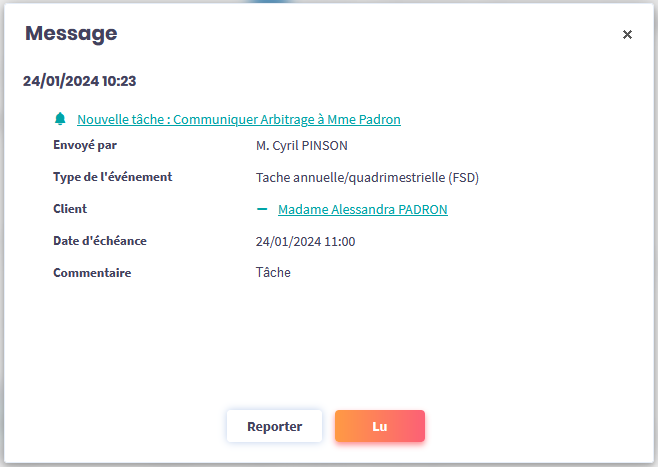Click the Envoyé par label

(x=85, y=145)
